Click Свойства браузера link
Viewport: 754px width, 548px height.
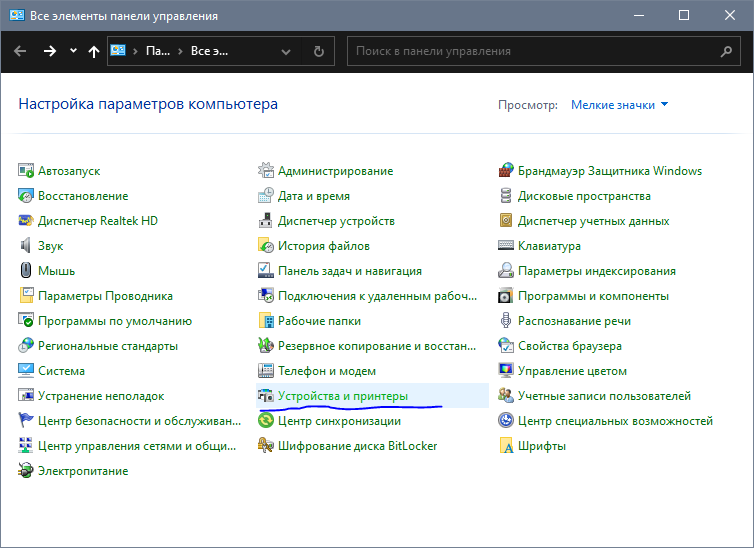(570, 346)
